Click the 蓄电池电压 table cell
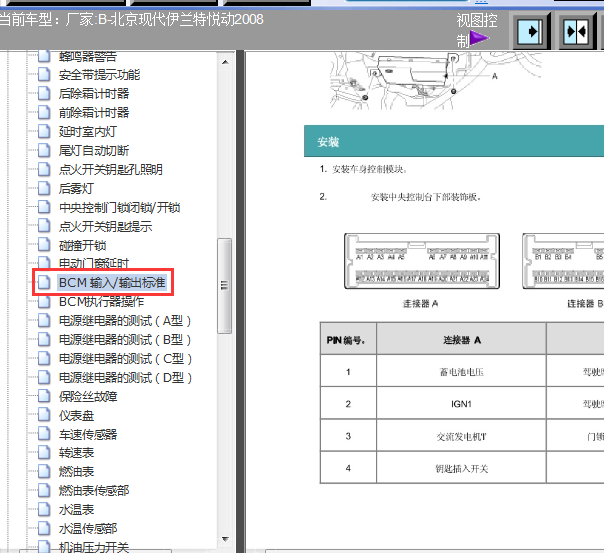This screenshot has height=553, width=604. [x=461, y=372]
